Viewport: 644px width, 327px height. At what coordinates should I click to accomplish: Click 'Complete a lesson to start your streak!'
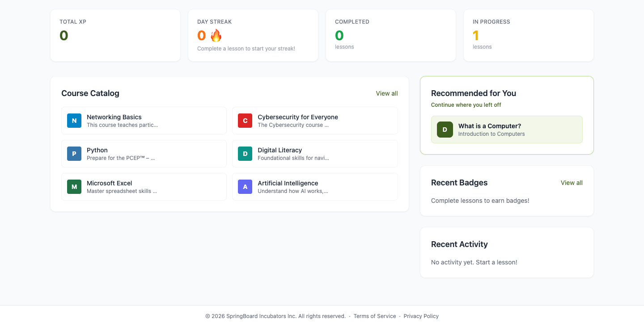coord(246,49)
